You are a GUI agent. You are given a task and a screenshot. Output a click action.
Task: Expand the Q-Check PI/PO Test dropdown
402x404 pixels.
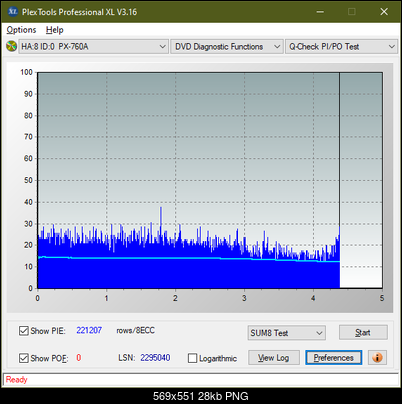coord(341,47)
